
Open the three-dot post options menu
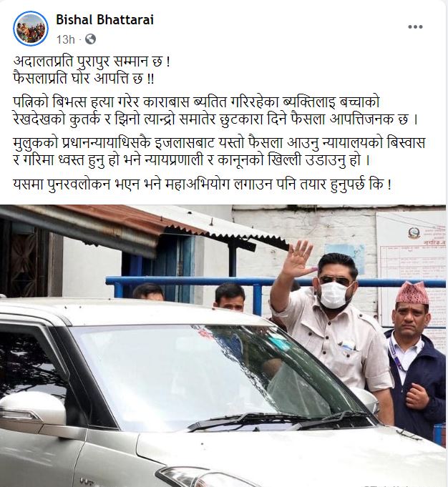tap(415, 27)
